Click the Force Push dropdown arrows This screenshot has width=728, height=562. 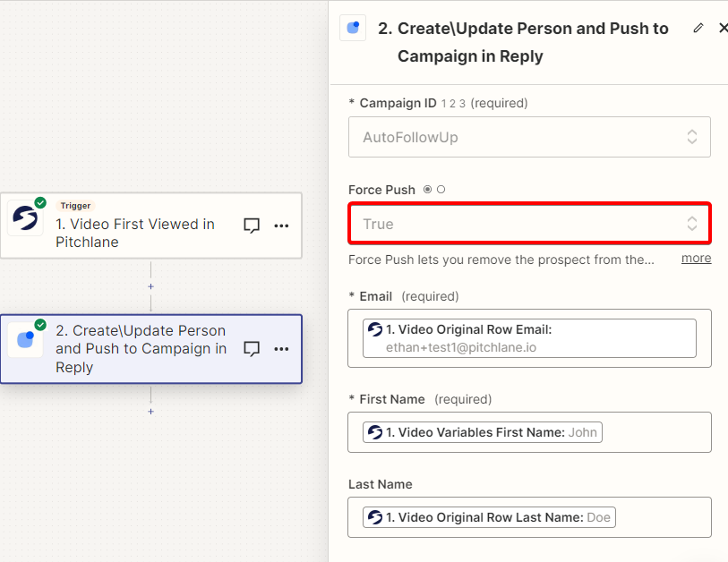coord(692,223)
